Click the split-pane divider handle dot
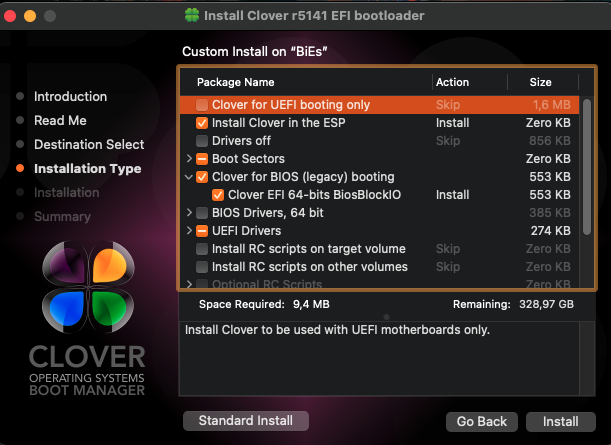 pyautogui.click(x=387, y=317)
